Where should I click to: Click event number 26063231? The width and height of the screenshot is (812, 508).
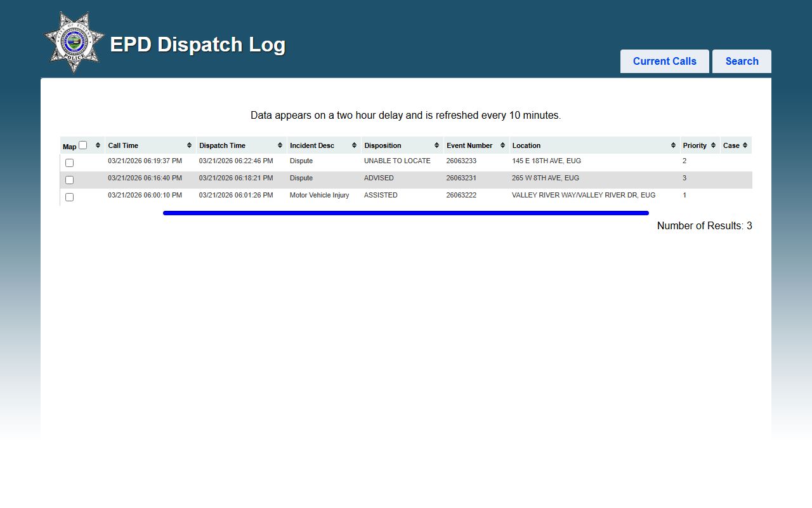point(461,178)
